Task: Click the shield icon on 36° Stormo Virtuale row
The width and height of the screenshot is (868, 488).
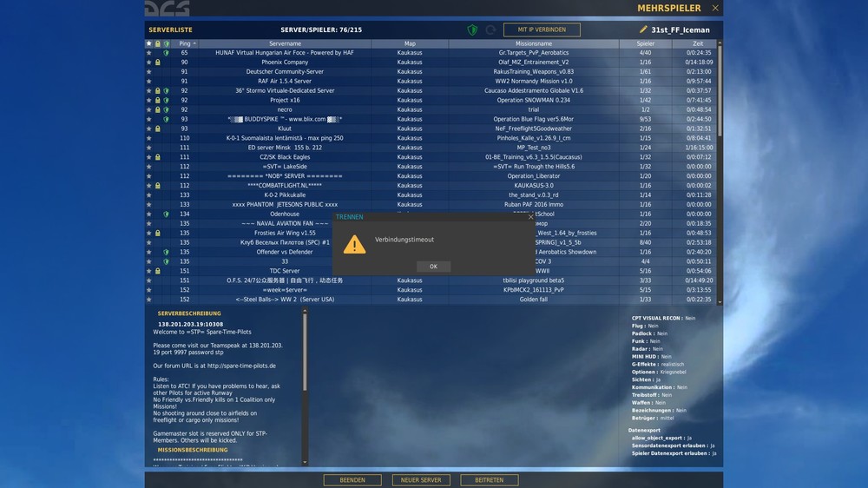Action: 166,91
